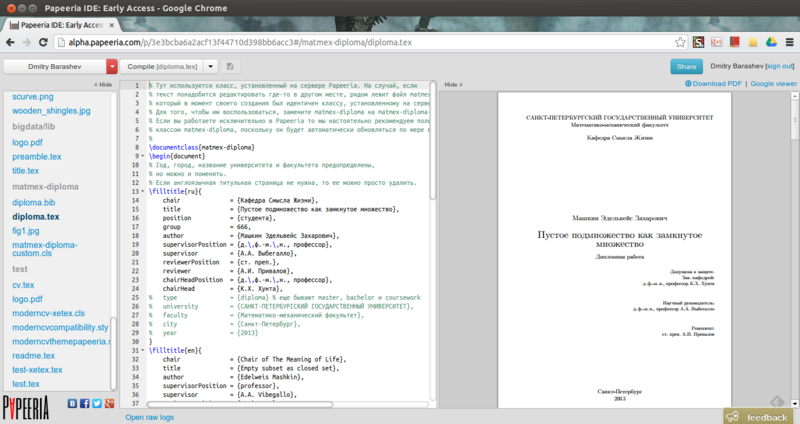800x424 pixels.
Task: Collapse the \filltitle{en} fold at line 31
Action: [143, 351]
